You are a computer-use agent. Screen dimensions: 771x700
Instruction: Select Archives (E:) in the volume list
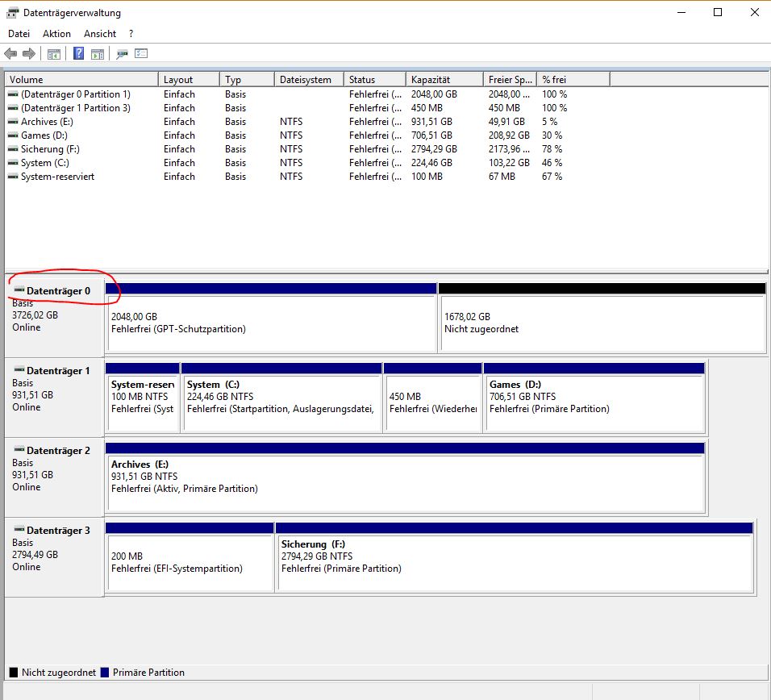[307, 122]
